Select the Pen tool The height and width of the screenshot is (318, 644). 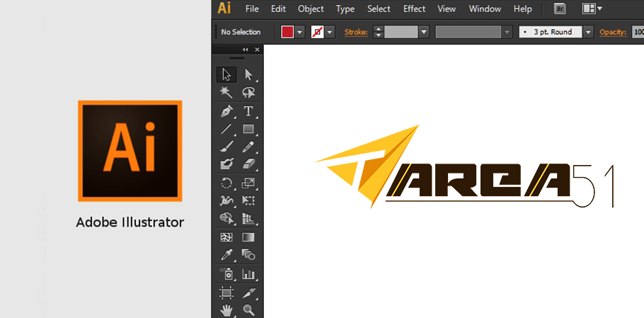point(226,112)
